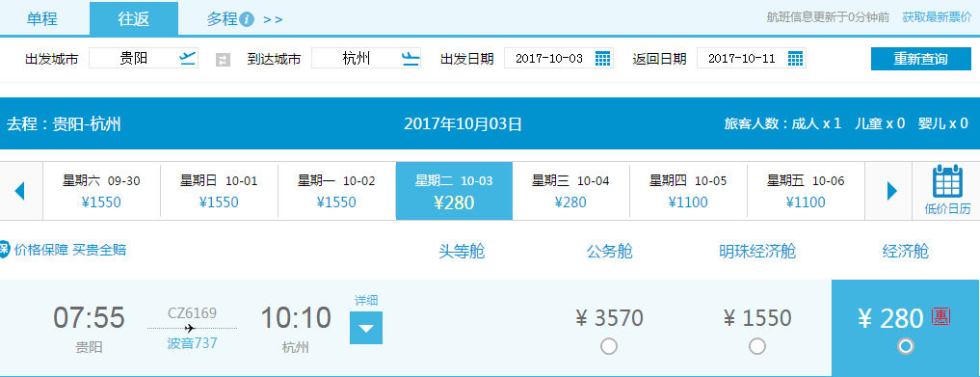
Task: Click the 公务舱 column header
Action: coord(609,252)
